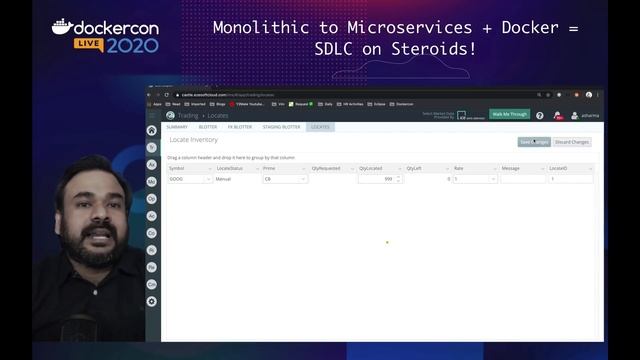This screenshot has width=640, height=360.
Task: Open the notifications bell icon
Action: pyautogui.click(x=557, y=116)
